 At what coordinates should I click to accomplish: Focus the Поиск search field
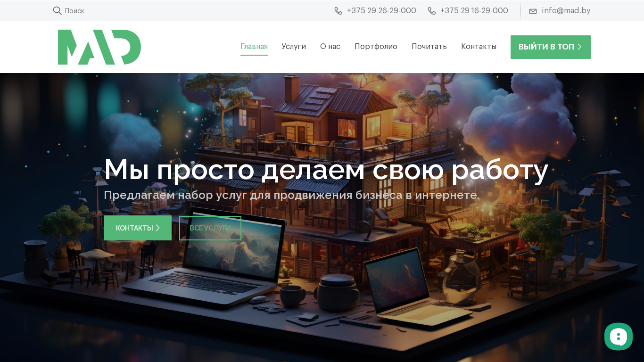[x=74, y=11]
